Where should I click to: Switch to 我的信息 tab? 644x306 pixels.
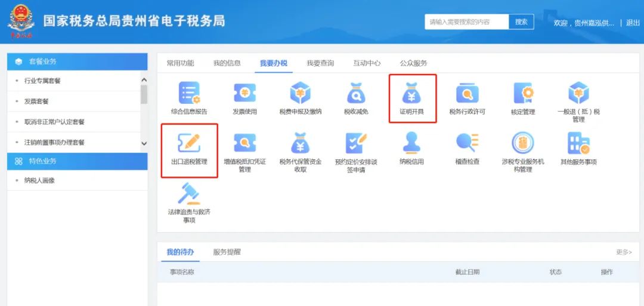(x=227, y=63)
